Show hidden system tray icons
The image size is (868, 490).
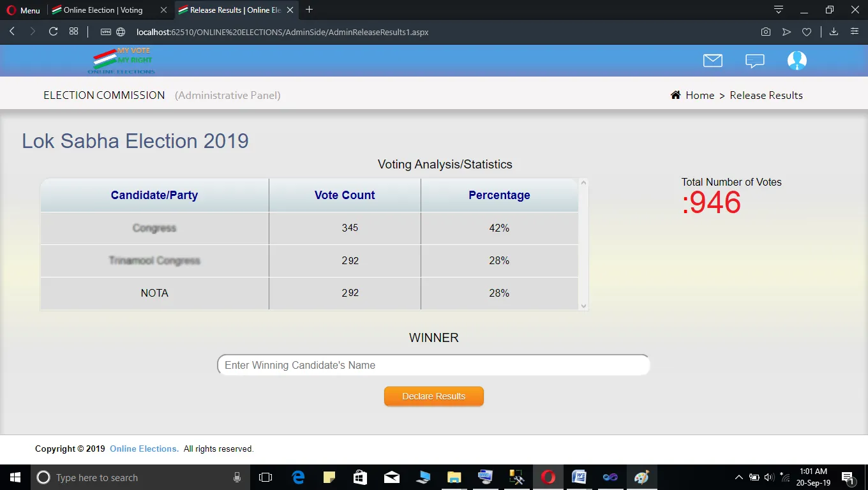tap(739, 477)
